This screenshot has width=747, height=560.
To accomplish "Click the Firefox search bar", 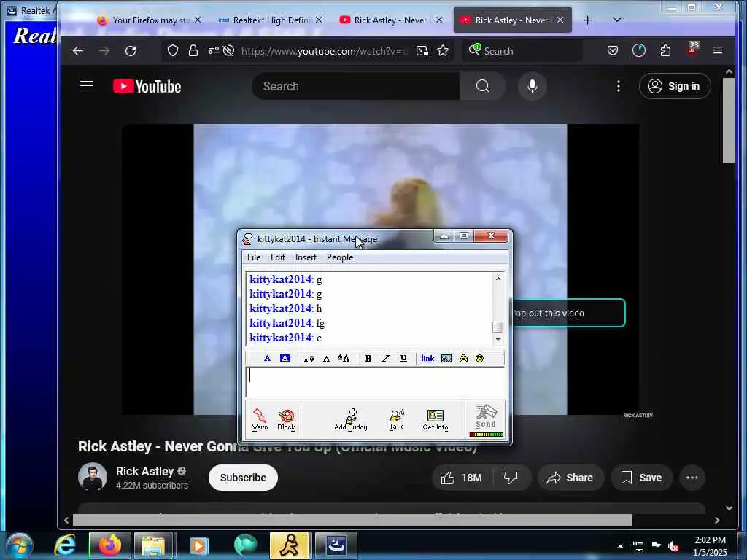I will tap(522, 50).
